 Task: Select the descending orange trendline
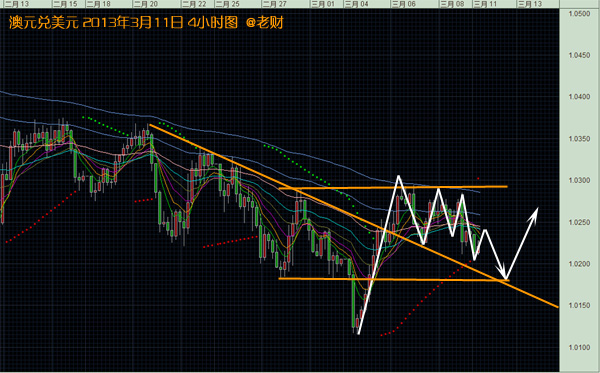point(354,215)
